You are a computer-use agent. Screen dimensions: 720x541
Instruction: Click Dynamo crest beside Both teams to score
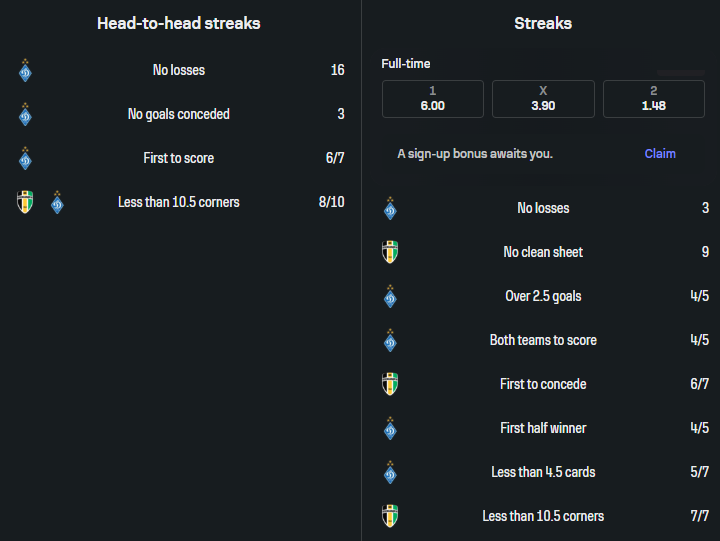[390, 340]
